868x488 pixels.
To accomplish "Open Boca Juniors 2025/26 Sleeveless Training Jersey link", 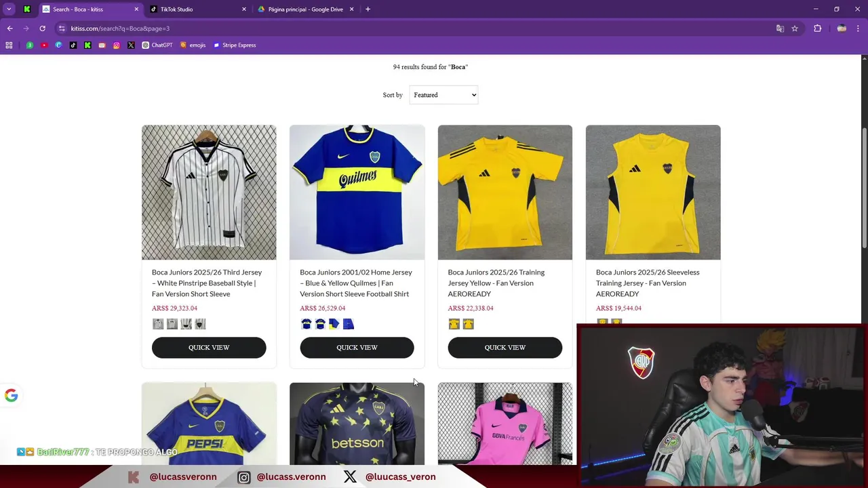I will 648,283.
